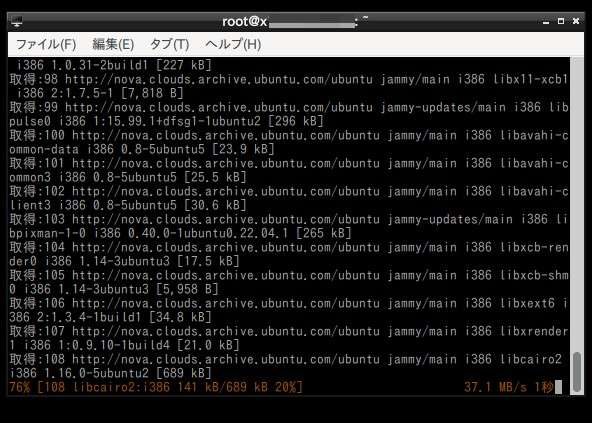The image size is (592, 423).
Task: Click the [25.5 kB] size text
Action: coord(215,177)
